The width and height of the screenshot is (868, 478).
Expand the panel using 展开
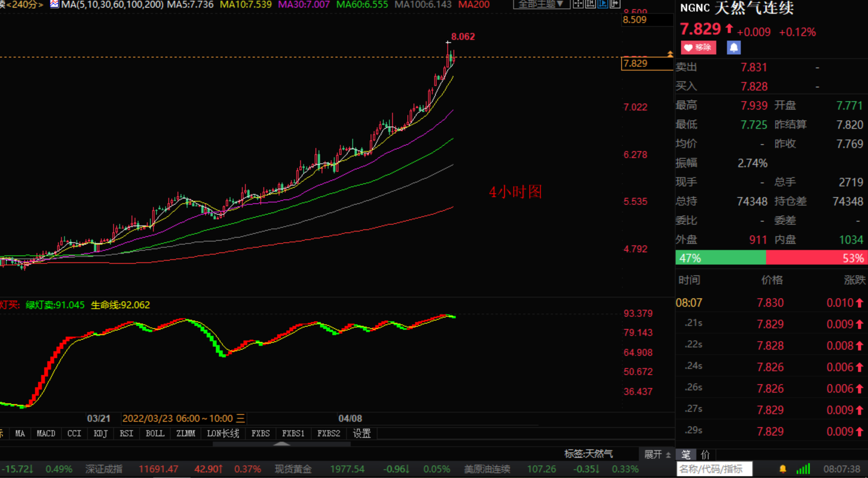pos(656,454)
